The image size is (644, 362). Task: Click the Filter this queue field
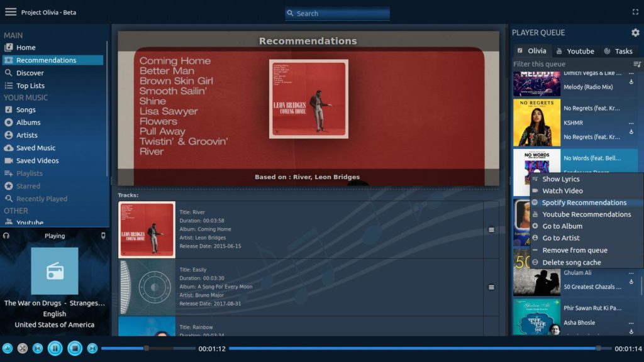pyautogui.click(x=572, y=64)
